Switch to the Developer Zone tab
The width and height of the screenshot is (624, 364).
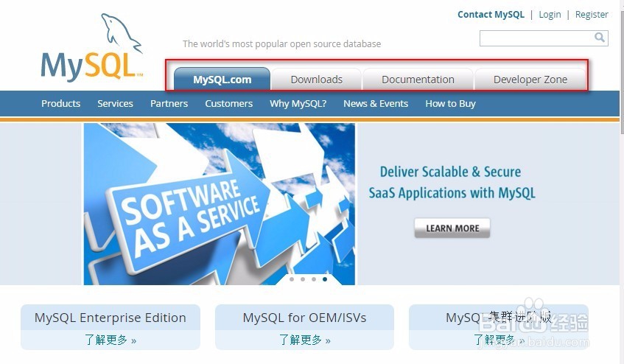click(530, 79)
